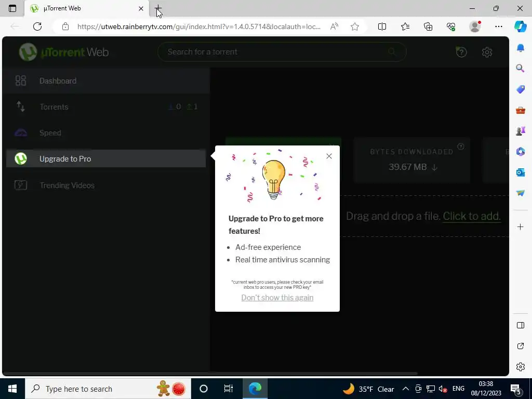Open Edge sidebar settings gear
The height and width of the screenshot is (399, 532).
[x=521, y=367]
